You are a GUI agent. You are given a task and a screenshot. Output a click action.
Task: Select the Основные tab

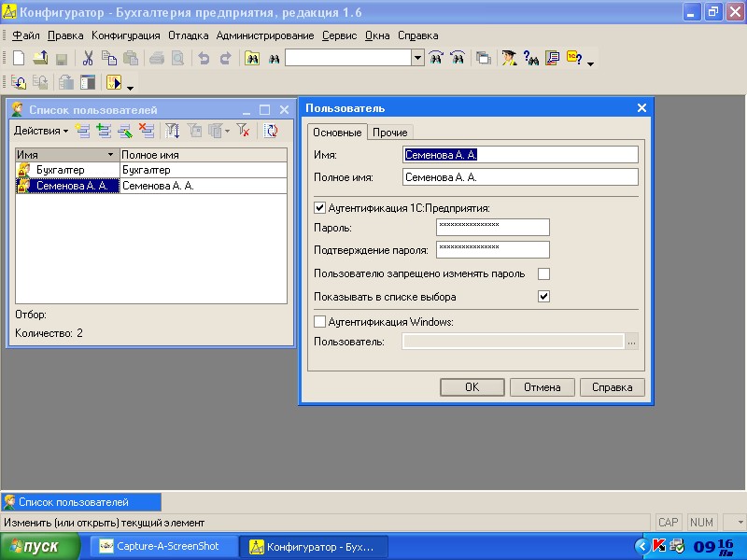point(337,132)
